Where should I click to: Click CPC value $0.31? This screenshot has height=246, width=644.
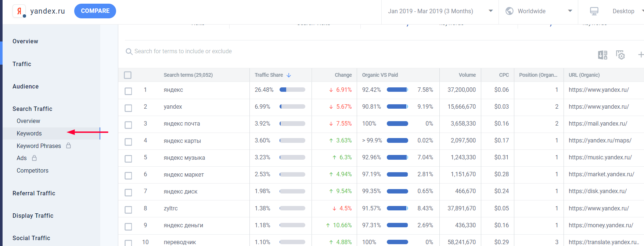click(501, 158)
